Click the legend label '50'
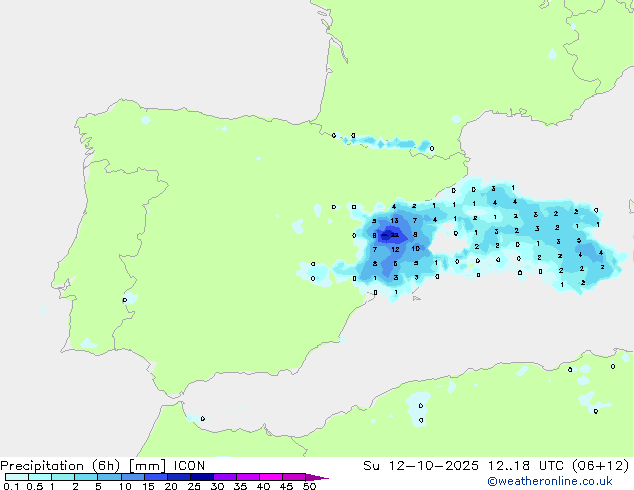 (x=309, y=486)
